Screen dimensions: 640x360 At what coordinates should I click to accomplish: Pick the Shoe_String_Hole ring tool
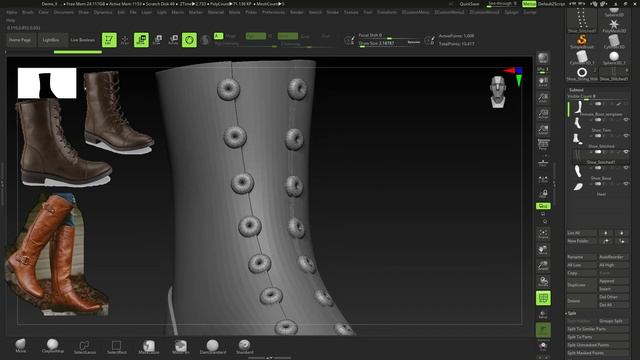pyautogui.click(x=582, y=73)
